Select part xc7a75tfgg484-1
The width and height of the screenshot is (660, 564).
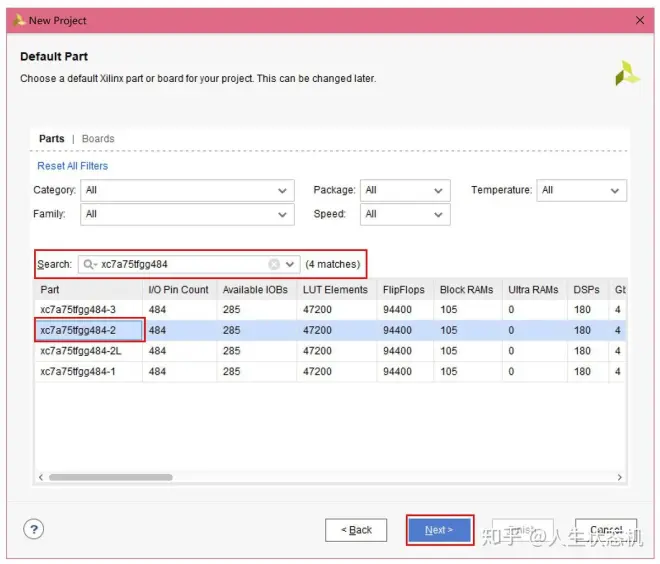(x=78, y=372)
